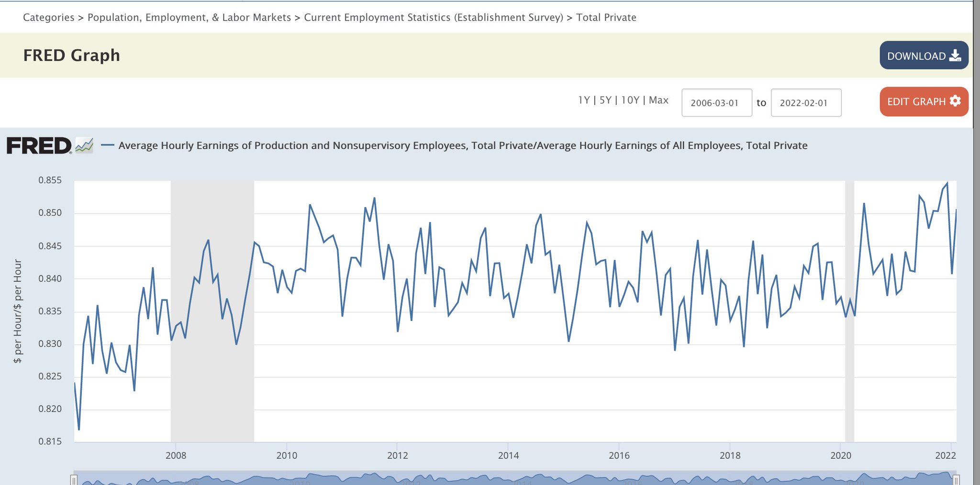Toggle the series by clicking its legend line marker
This screenshot has width=980, height=485.
(107, 144)
